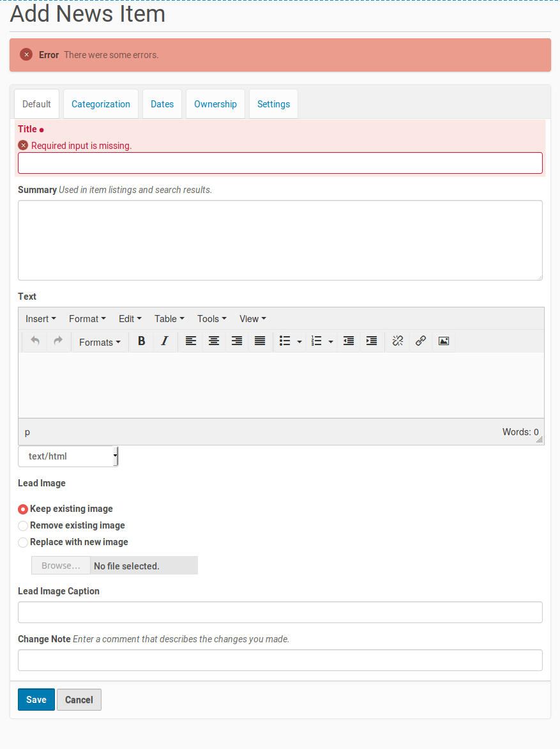Screen dimensions: 560x749
Task: Open the text/html format selector
Action: click(x=68, y=456)
